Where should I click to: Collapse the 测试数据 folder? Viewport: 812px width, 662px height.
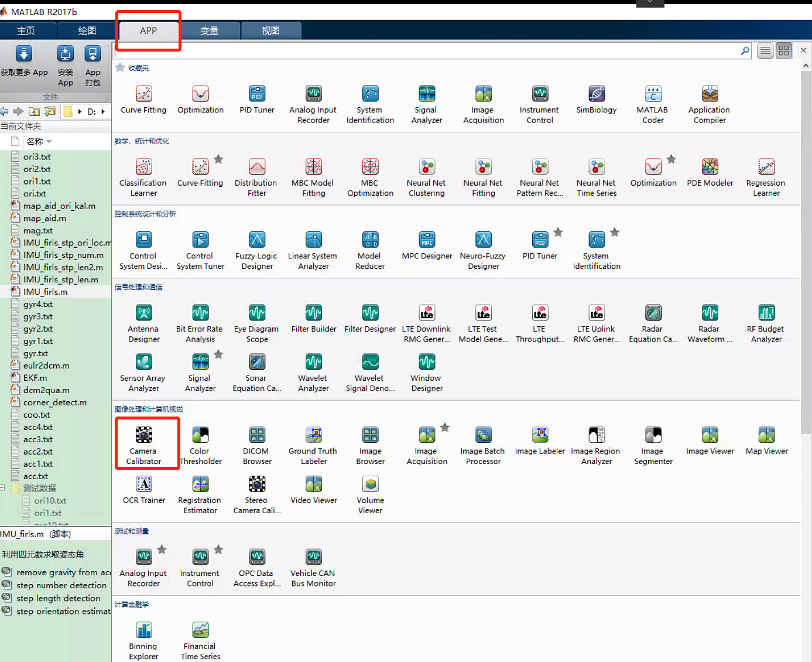(x=4, y=488)
